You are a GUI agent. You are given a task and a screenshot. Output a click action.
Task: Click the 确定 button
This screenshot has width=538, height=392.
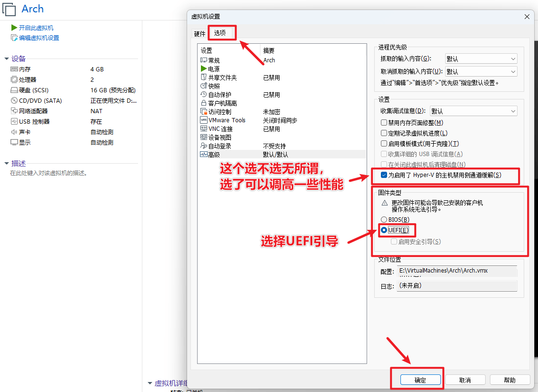pos(420,380)
